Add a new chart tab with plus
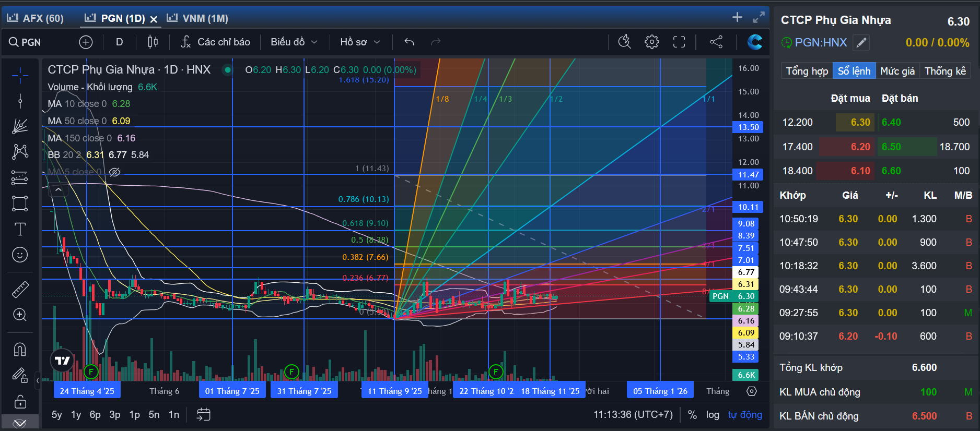Image resolution: width=980 pixels, height=431 pixels. [737, 17]
